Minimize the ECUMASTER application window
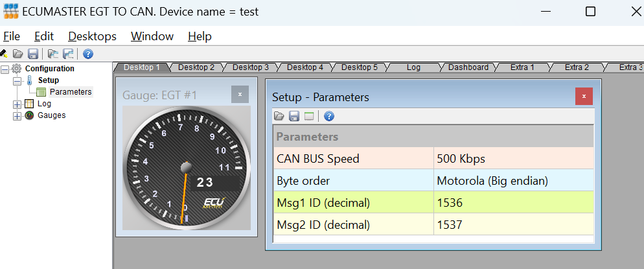 (x=546, y=12)
